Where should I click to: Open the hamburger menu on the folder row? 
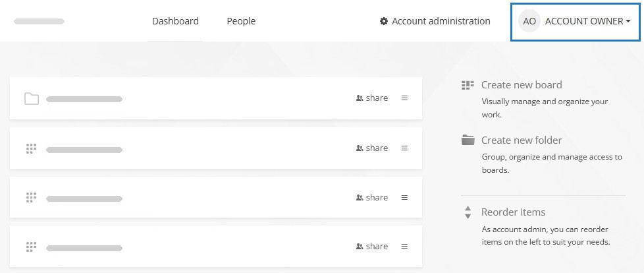(x=404, y=98)
